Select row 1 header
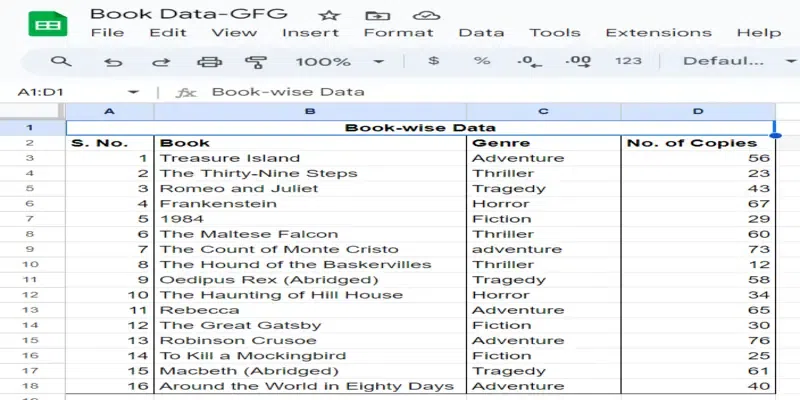The height and width of the screenshot is (400, 800). pyautogui.click(x=30, y=128)
